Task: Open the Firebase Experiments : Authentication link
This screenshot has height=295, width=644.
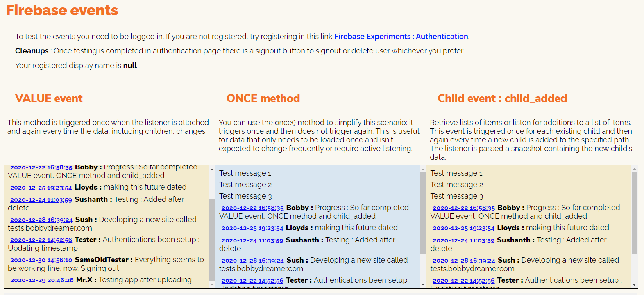Action: (401, 37)
